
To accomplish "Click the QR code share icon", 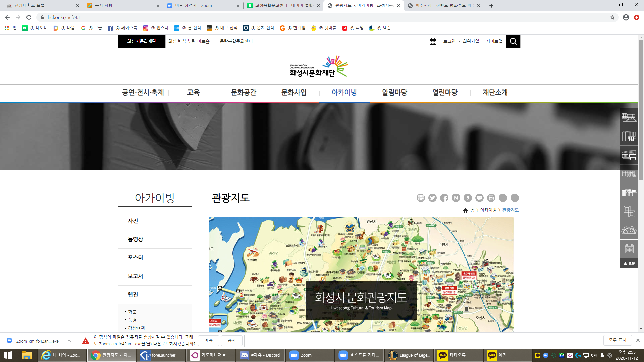I will coord(421,198).
